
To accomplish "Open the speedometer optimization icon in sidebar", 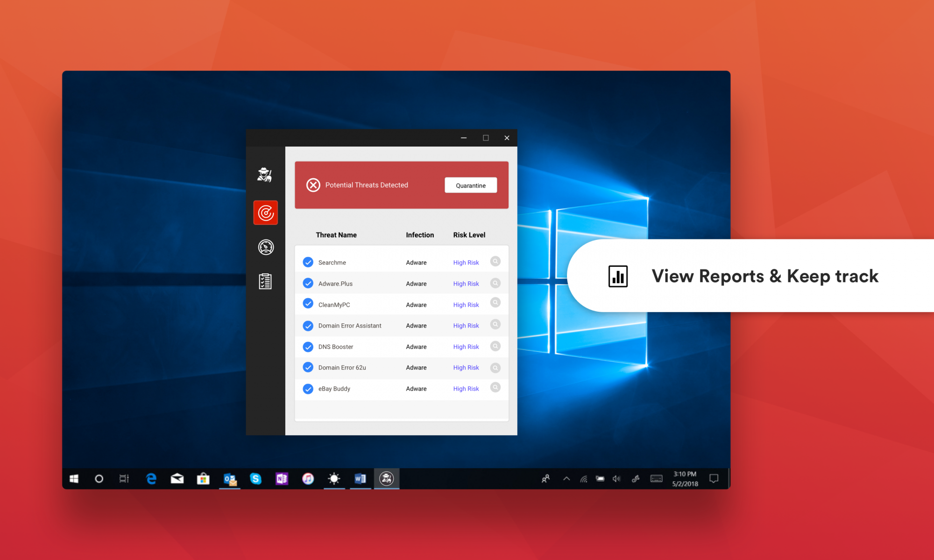I will click(266, 247).
